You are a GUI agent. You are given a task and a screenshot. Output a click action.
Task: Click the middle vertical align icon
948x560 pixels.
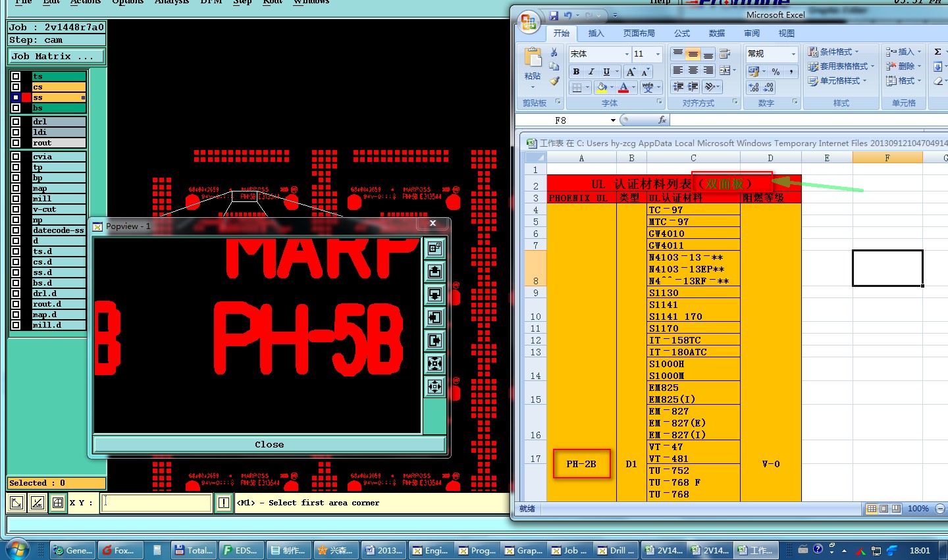(693, 54)
